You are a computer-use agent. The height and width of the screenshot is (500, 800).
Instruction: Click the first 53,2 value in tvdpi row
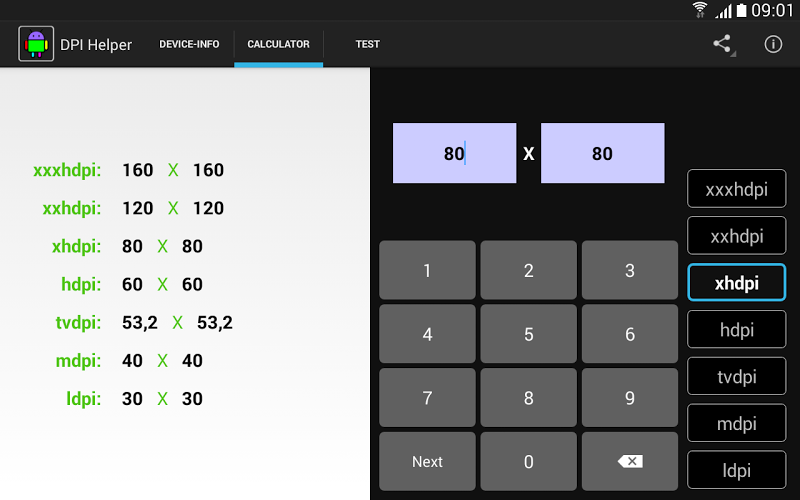pos(140,322)
